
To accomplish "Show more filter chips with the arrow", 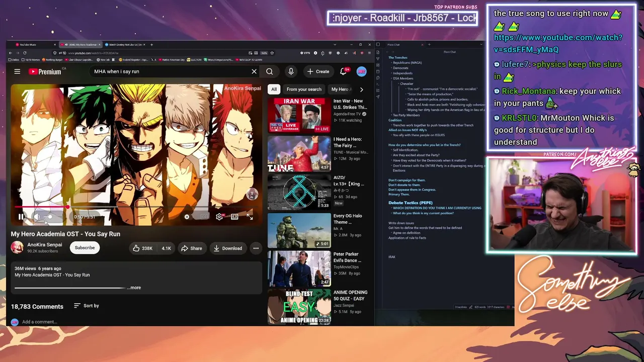I will tap(361, 89).
